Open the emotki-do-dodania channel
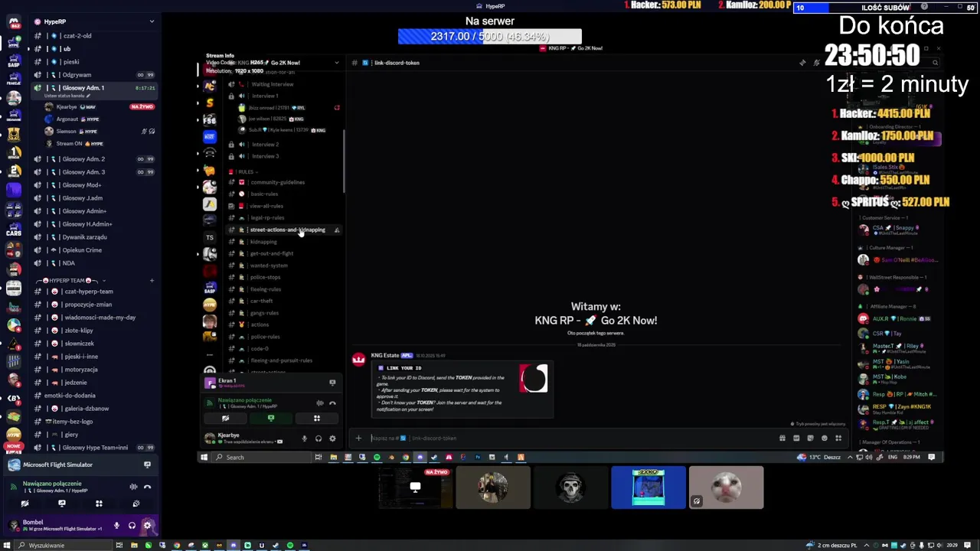 pyautogui.click(x=93, y=396)
